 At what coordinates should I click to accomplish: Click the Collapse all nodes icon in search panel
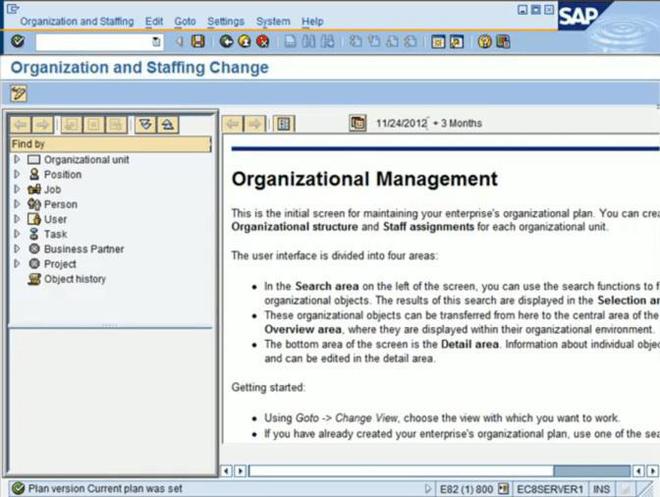click(168, 125)
